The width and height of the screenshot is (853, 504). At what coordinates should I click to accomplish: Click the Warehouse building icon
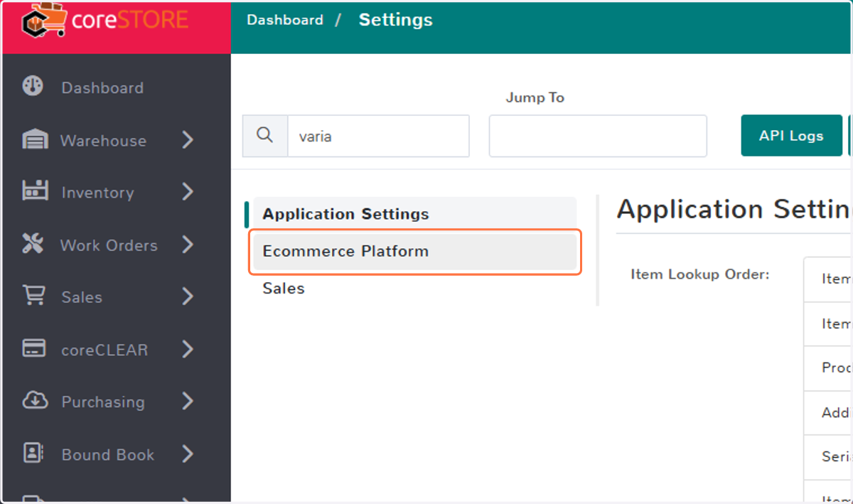[x=35, y=140]
